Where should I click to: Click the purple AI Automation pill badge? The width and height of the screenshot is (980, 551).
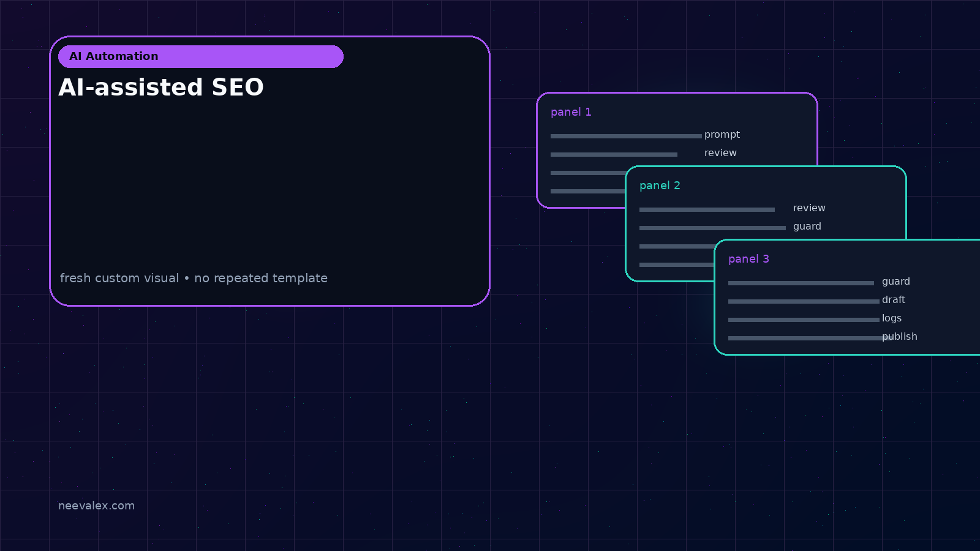pyautogui.click(x=201, y=56)
